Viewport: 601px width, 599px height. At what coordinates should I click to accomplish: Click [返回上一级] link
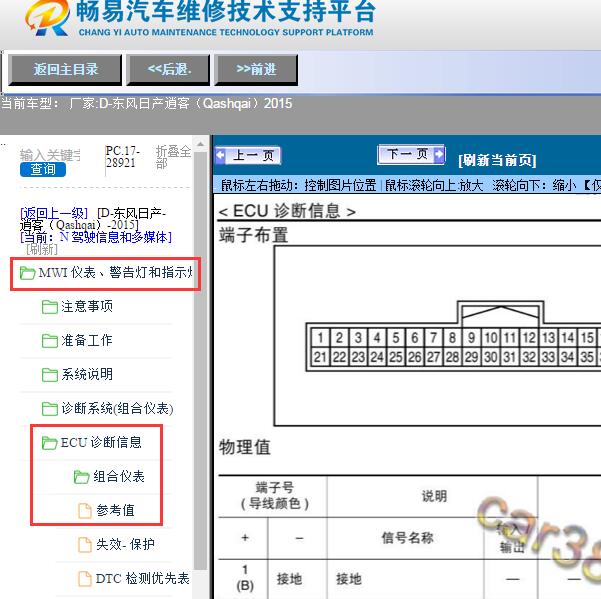pyautogui.click(x=54, y=213)
